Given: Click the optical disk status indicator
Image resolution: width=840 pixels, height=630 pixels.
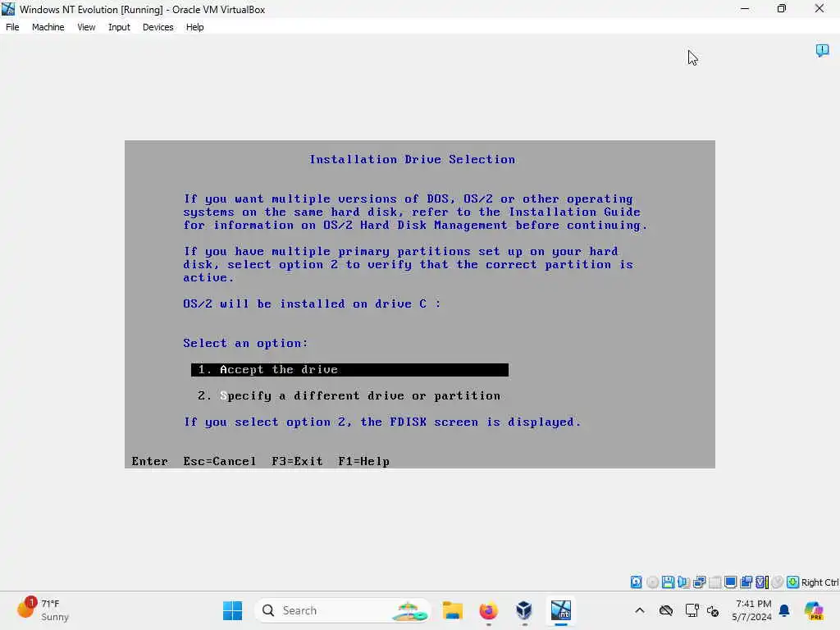Looking at the screenshot, I should pos(652,582).
